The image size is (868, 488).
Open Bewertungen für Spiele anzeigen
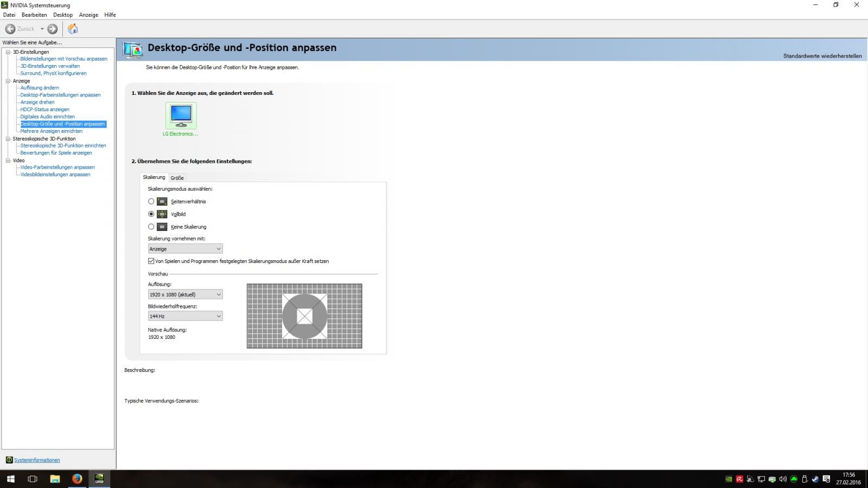tap(56, 153)
